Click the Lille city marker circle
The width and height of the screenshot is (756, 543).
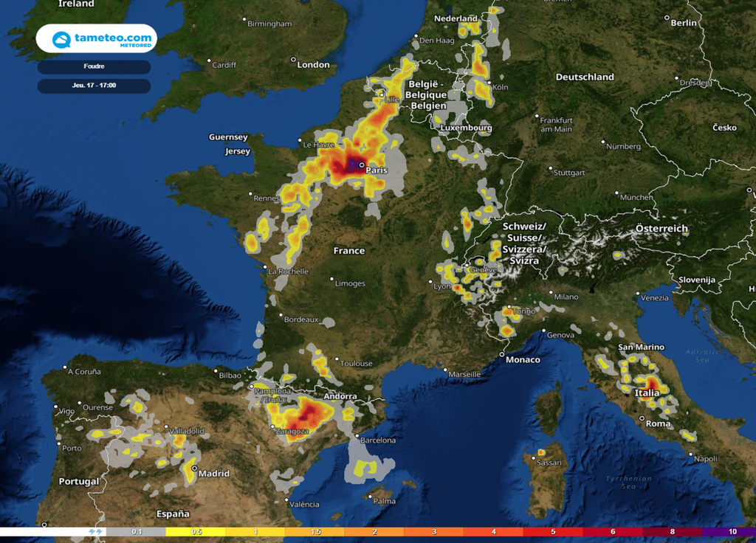pyautogui.click(x=382, y=95)
